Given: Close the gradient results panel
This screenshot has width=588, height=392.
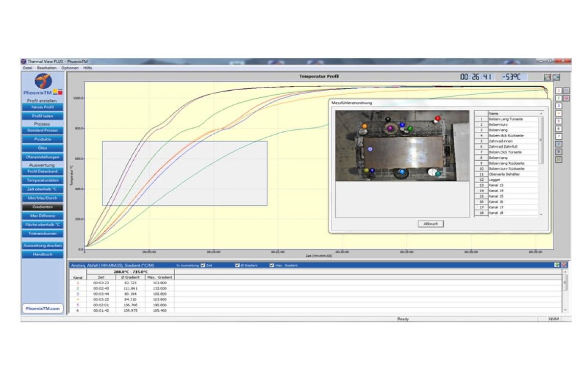Looking at the screenshot, I should click(x=564, y=265).
